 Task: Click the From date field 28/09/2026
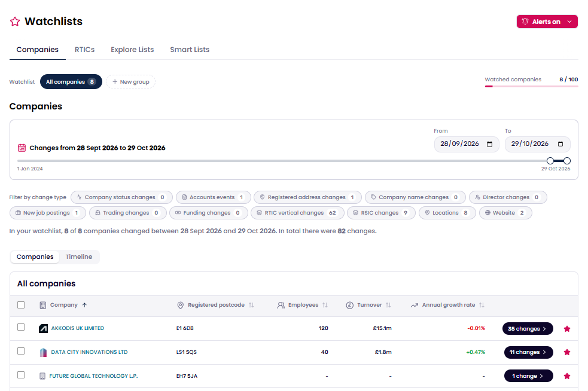coord(467,144)
